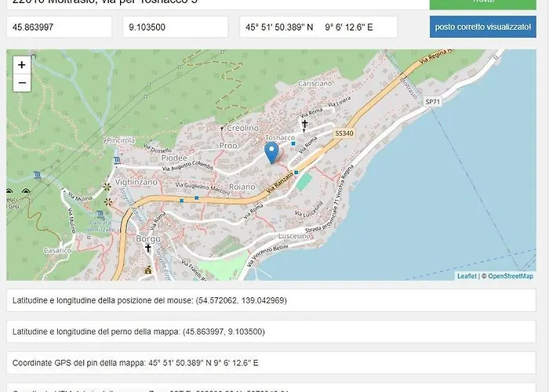Click the longitude field showing 9.103500
This screenshot has height=392, width=549.
click(176, 27)
